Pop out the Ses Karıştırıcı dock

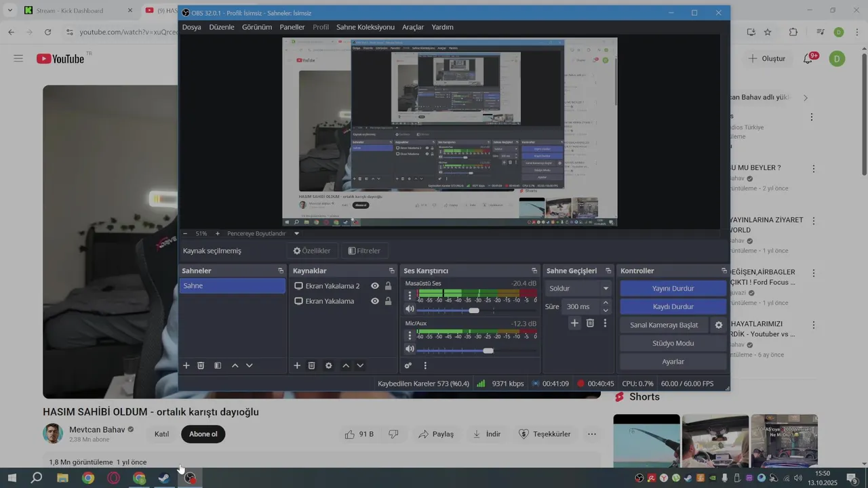(534, 271)
